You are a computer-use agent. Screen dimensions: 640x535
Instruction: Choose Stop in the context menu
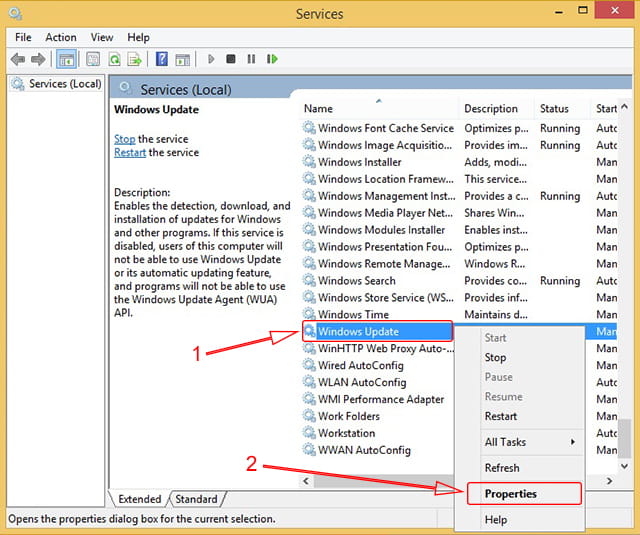(x=520, y=357)
